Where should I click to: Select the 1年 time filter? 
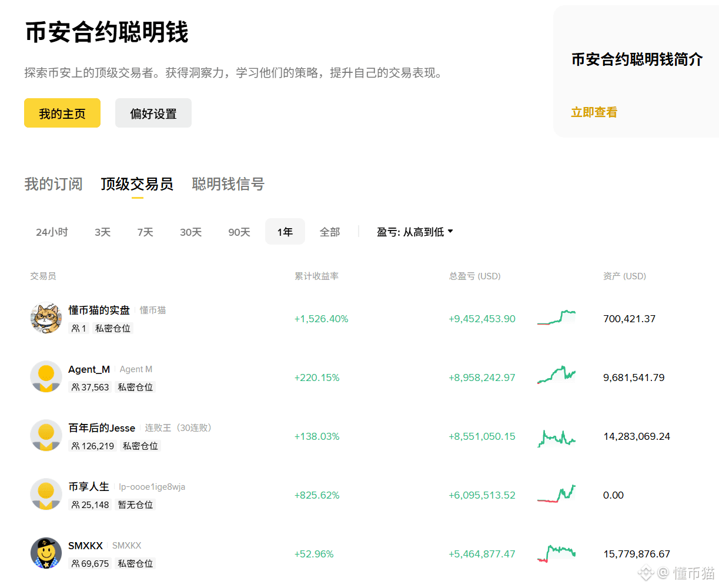pos(285,232)
